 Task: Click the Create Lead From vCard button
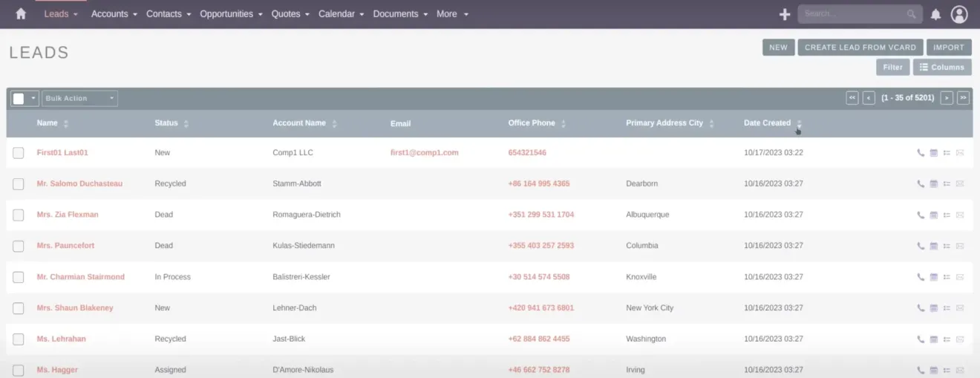click(860, 48)
